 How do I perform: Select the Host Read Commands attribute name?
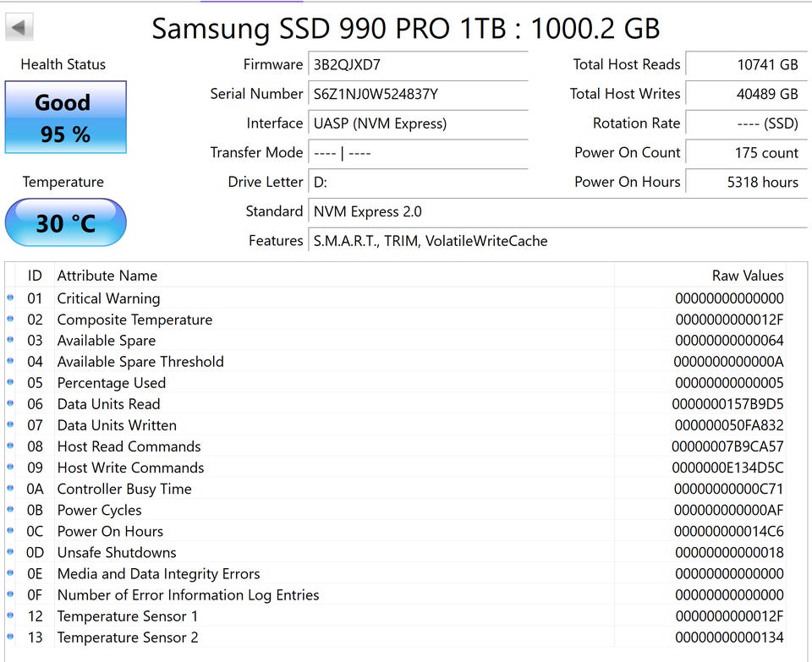tap(129, 446)
